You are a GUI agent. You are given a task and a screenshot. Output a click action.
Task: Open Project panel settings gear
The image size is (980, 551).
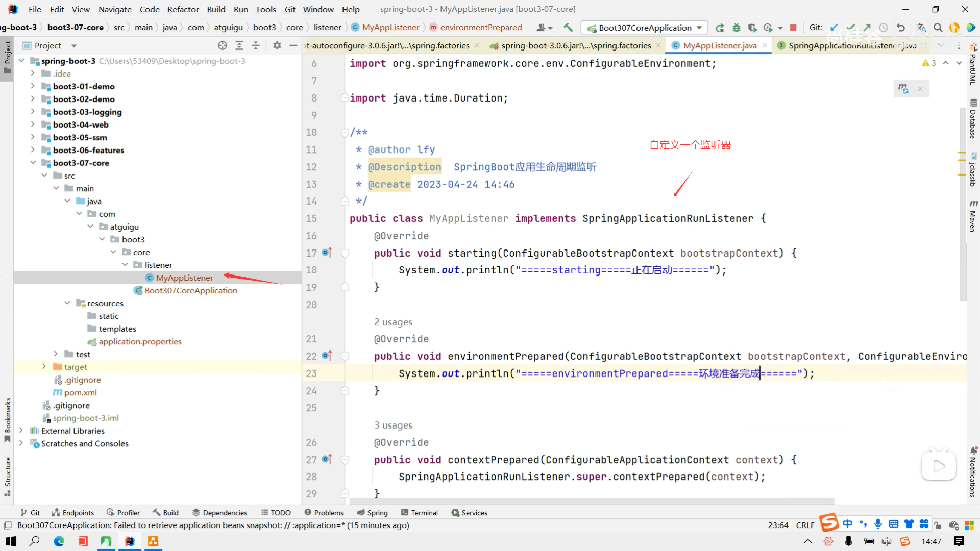(x=277, y=45)
